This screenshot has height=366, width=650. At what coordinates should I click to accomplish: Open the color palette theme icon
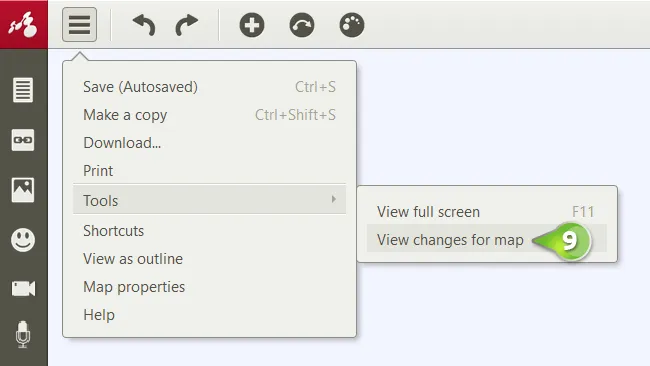click(x=352, y=25)
